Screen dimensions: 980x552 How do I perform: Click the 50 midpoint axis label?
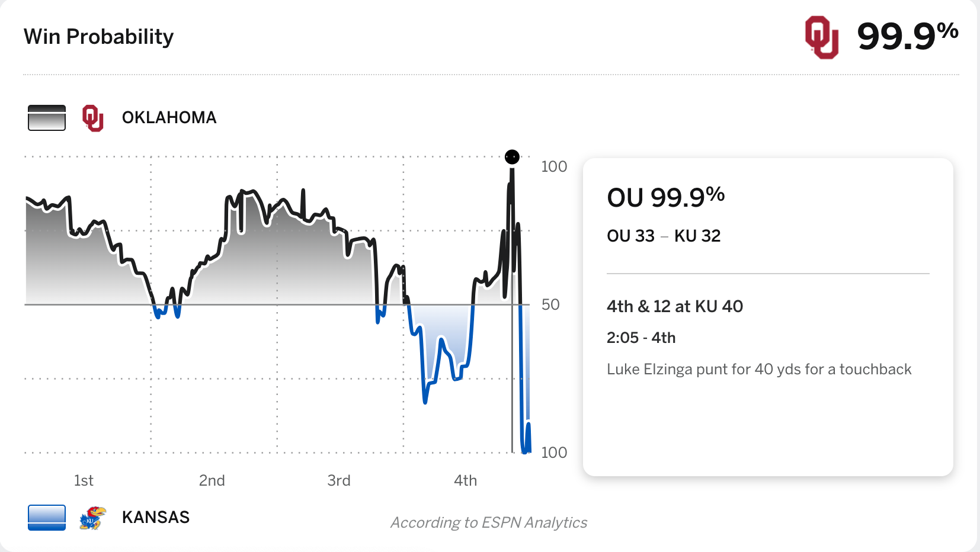[550, 304]
